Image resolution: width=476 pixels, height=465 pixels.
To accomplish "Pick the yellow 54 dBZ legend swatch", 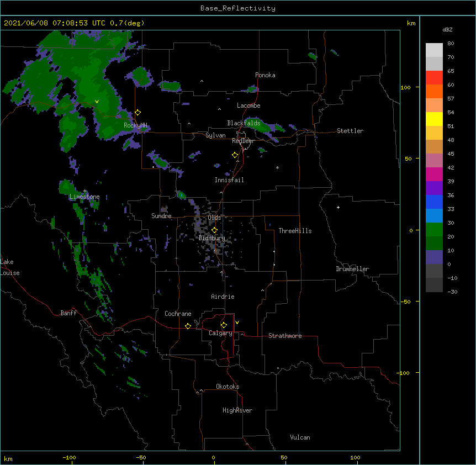I will pyautogui.click(x=434, y=119).
